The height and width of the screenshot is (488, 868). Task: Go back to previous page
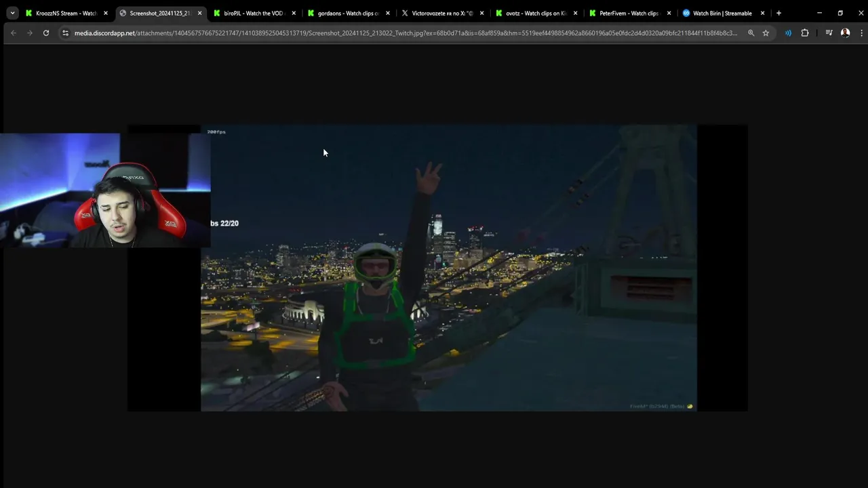[13, 33]
